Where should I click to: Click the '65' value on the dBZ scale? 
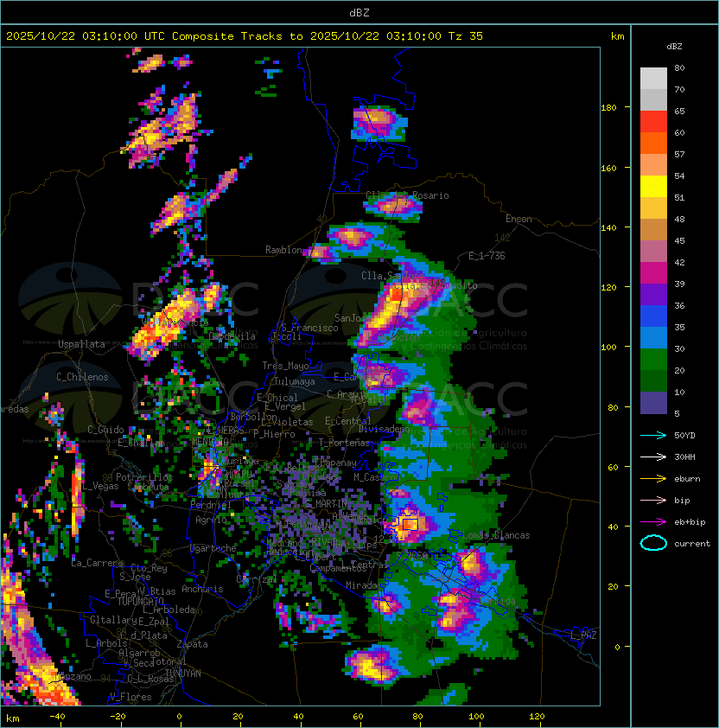tap(679, 111)
